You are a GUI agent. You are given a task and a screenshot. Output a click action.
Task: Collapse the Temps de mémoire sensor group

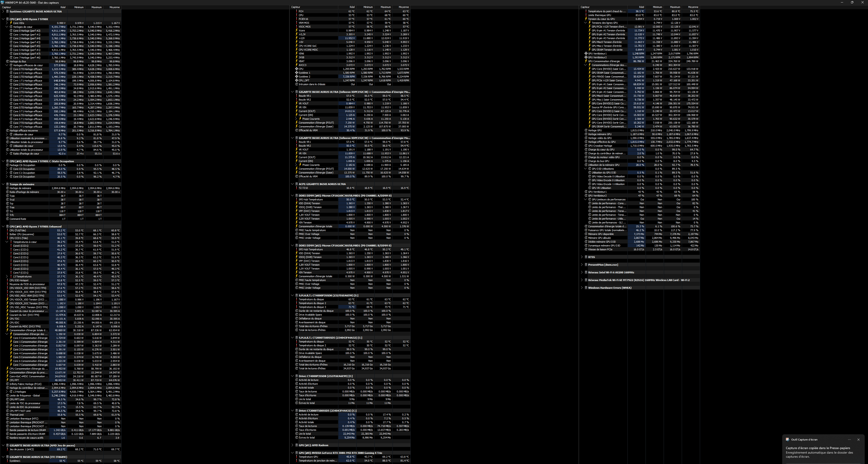3,184
